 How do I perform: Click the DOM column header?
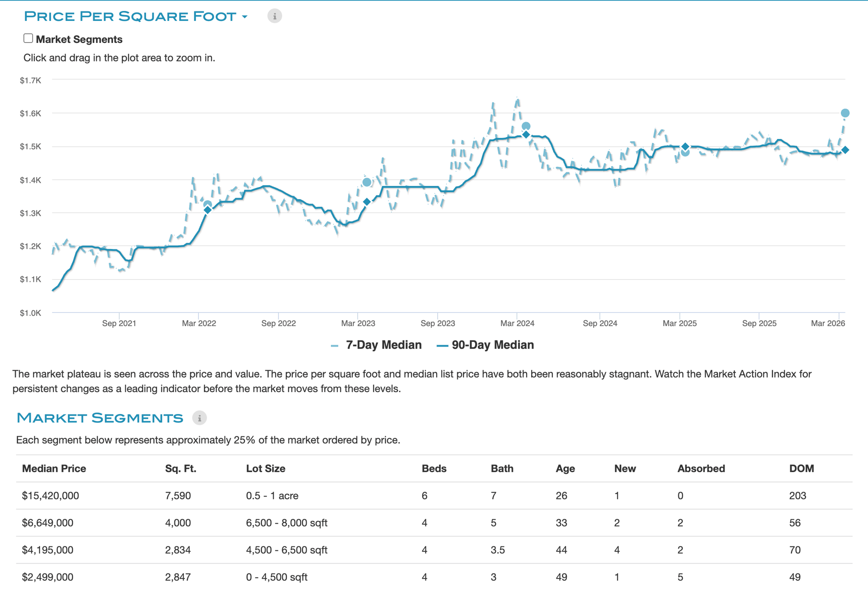coord(801,469)
